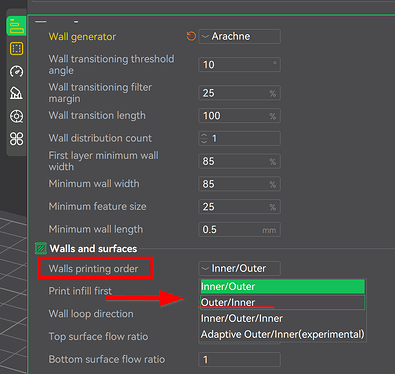Pick the highlighted Inner/Outer option
The height and width of the screenshot is (374, 395).
pyautogui.click(x=282, y=286)
